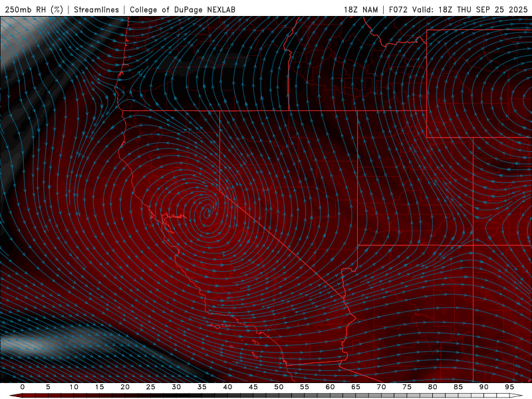Click the '75' colorbar value label

pyautogui.click(x=406, y=387)
